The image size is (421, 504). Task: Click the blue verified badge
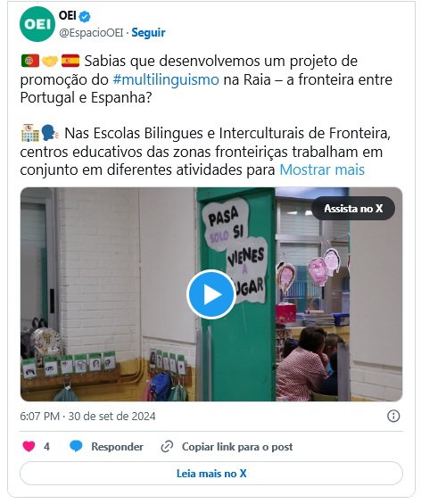(x=85, y=16)
